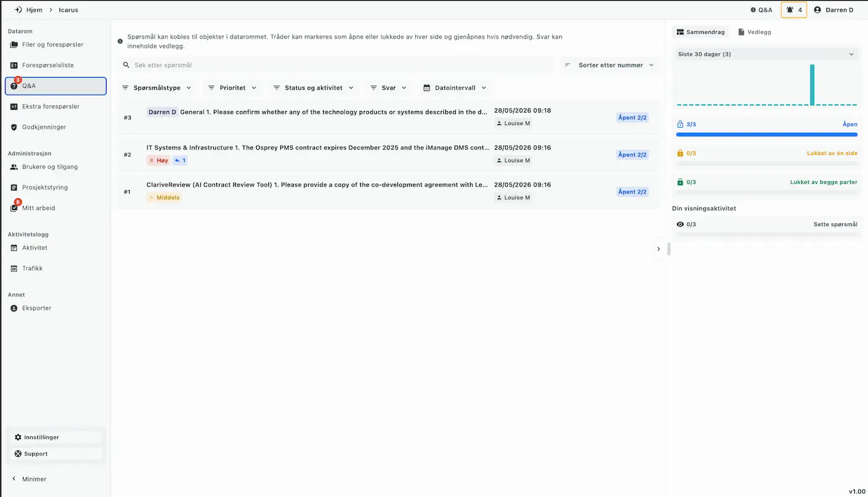Click the Mitt arbeid icon with badge
Screen dimensions: 868x497
pos(14,208)
